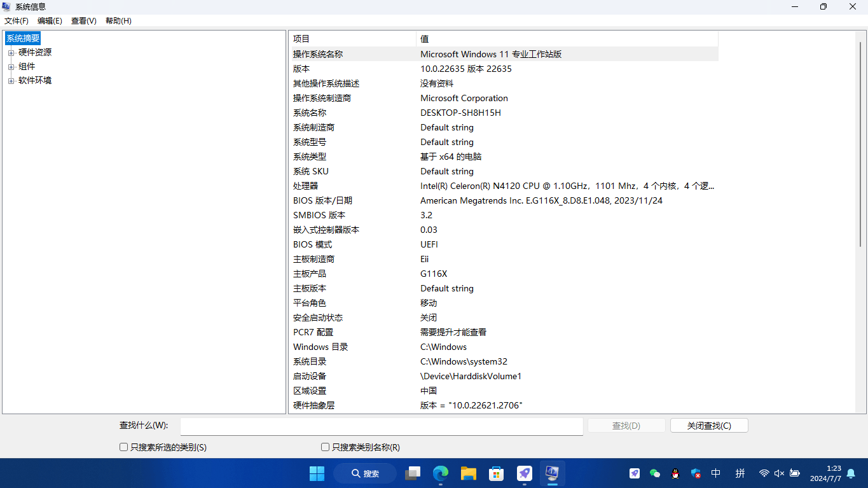Image resolution: width=868 pixels, height=488 pixels.
Task: Select the System Information taskbar icon
Action: coord(552,473)
